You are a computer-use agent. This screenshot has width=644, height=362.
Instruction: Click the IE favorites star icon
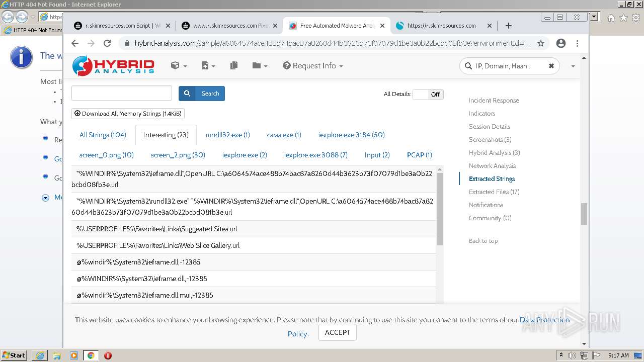(x=623, y=18)
